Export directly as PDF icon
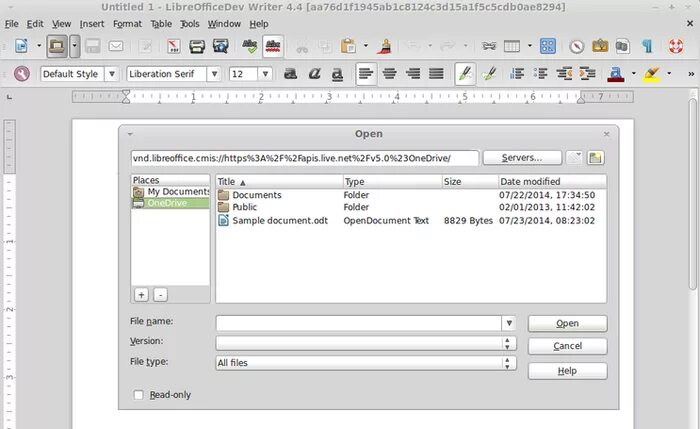The width and height of the screenshot is (700, 429). click(173, 46)
